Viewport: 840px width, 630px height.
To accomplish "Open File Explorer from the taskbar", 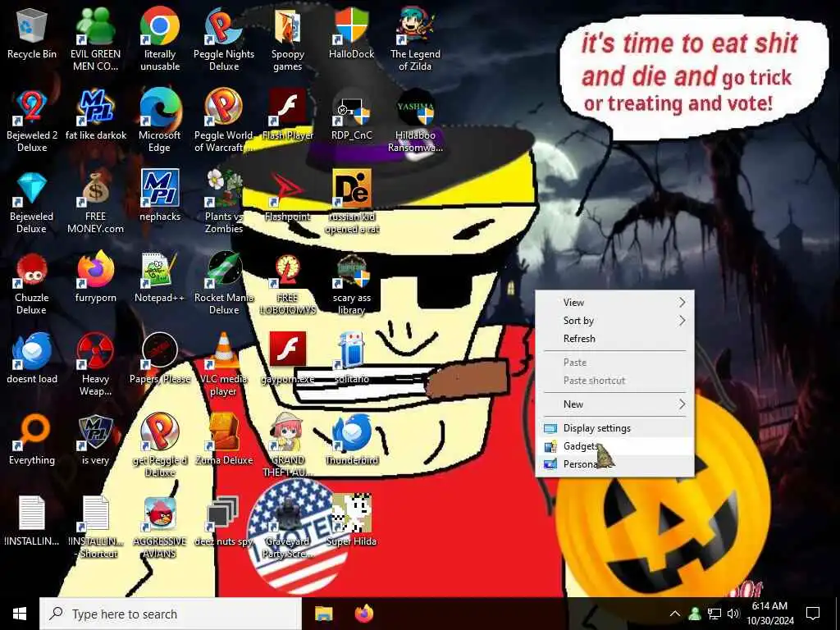I will click(x=323, y=614).
